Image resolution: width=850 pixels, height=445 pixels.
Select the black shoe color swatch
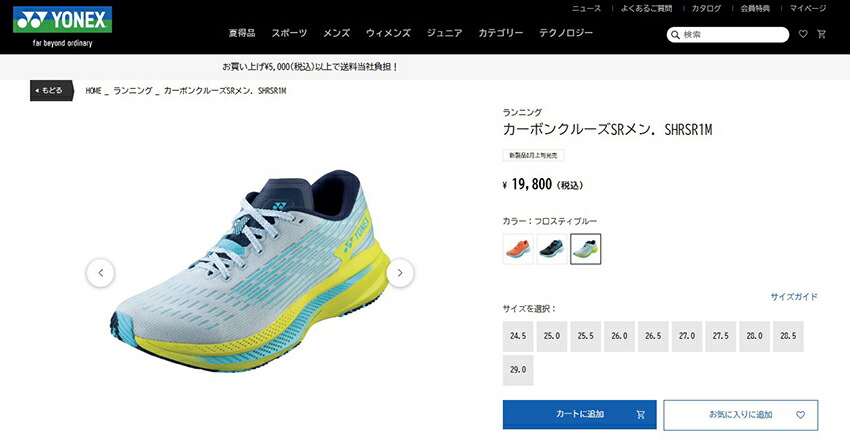tap(552, 249)
